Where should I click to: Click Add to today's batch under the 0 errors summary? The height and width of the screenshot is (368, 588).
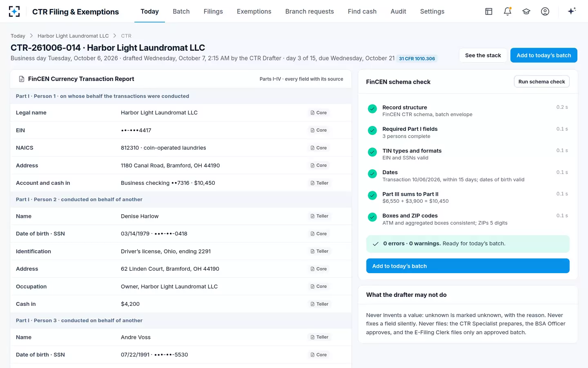468,266
